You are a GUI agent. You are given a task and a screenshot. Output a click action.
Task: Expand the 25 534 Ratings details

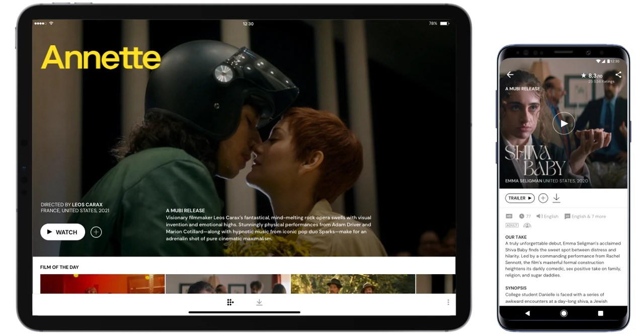(x=601, y=81)
